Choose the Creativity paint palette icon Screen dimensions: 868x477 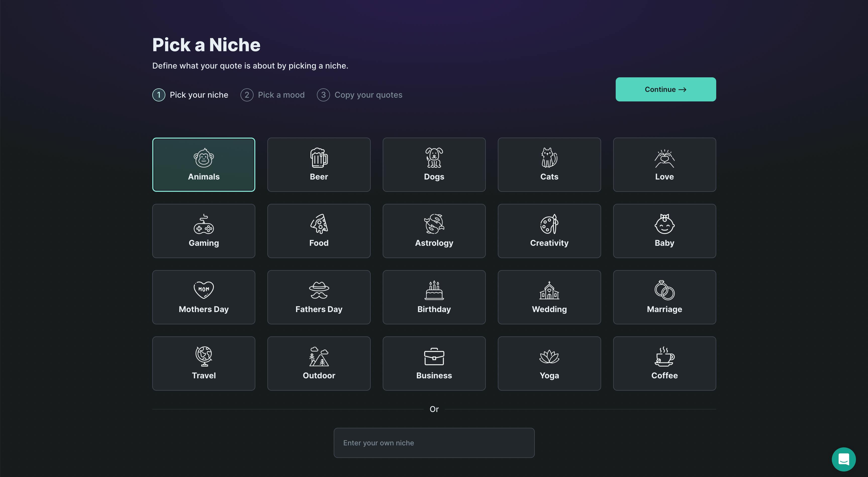point(549,224)
